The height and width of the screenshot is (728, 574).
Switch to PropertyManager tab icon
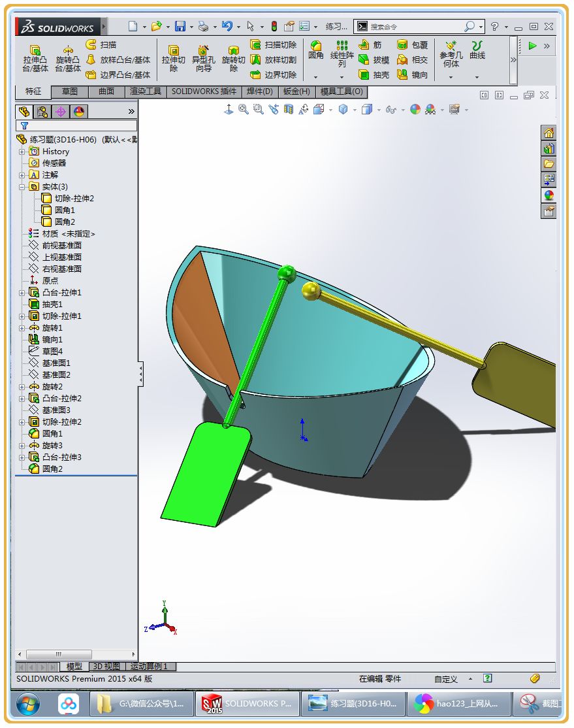coord(42,112)
